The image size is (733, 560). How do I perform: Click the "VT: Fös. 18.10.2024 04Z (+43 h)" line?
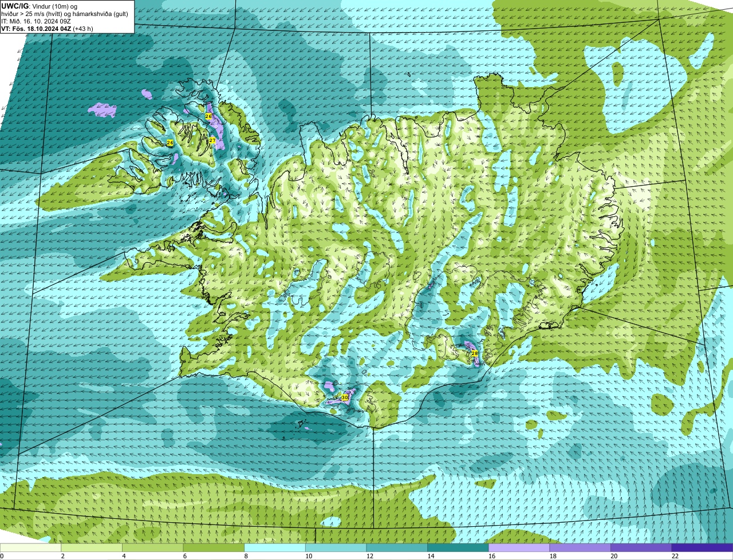47,28
